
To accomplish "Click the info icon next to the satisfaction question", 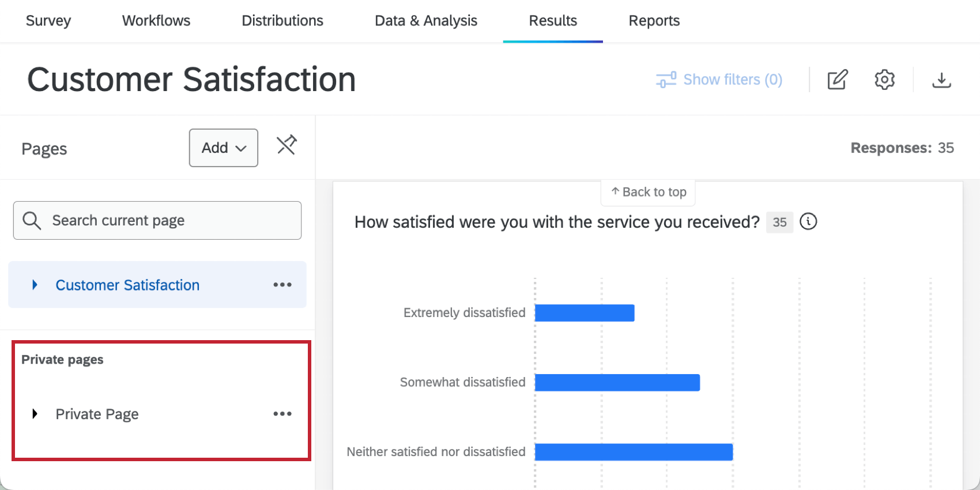I will (808, 222).
